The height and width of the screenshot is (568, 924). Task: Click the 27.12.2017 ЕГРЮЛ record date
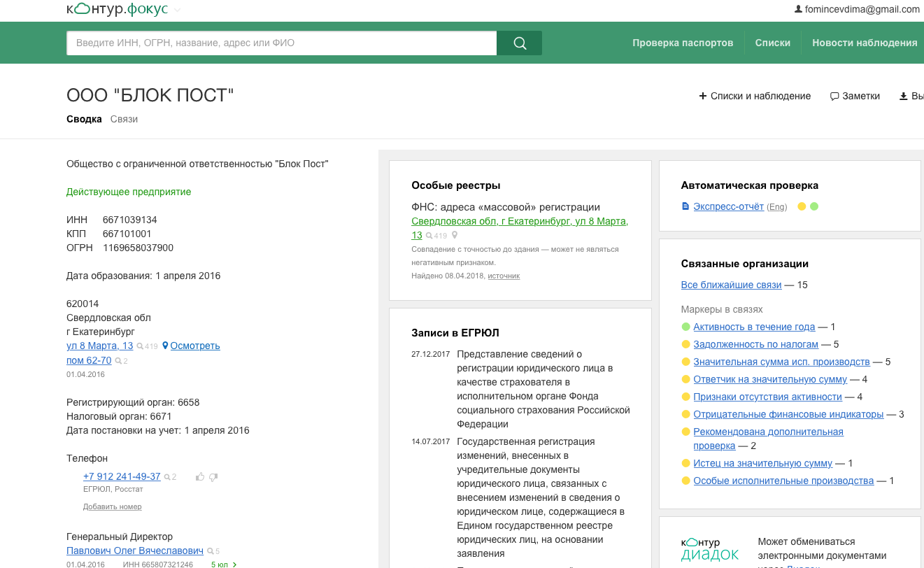tap(429, 354)
